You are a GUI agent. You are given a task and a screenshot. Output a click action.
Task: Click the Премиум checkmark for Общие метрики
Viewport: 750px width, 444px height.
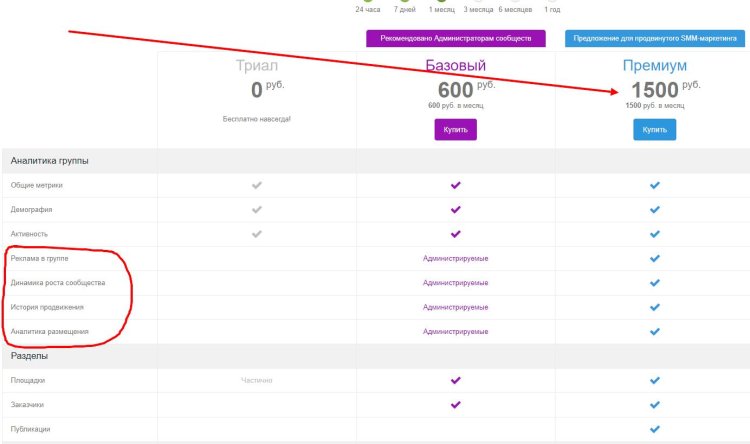coord(654,185)
